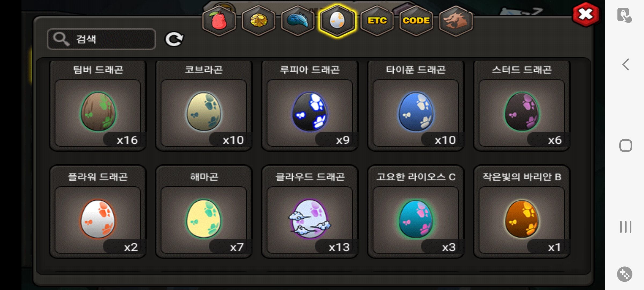Switch to the CODE tab
The height and width of the screenshot is (290, 644).
(x=416, y=21)
